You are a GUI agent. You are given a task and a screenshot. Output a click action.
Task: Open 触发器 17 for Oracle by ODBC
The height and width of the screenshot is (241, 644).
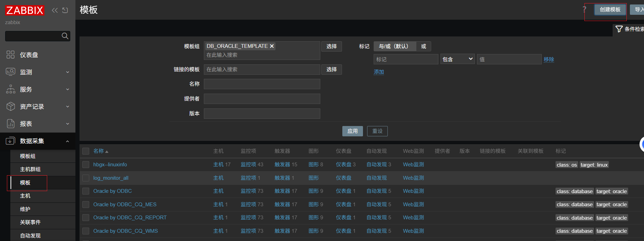click(282, 191)
